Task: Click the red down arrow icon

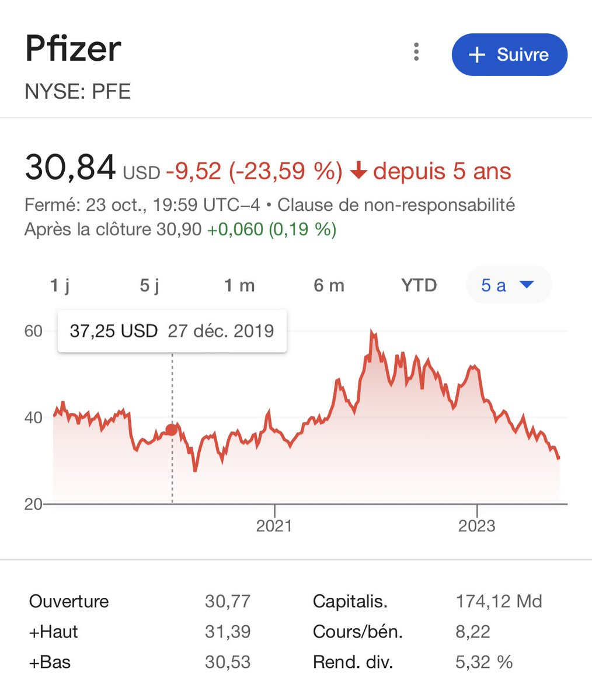Action: point(358,172)
